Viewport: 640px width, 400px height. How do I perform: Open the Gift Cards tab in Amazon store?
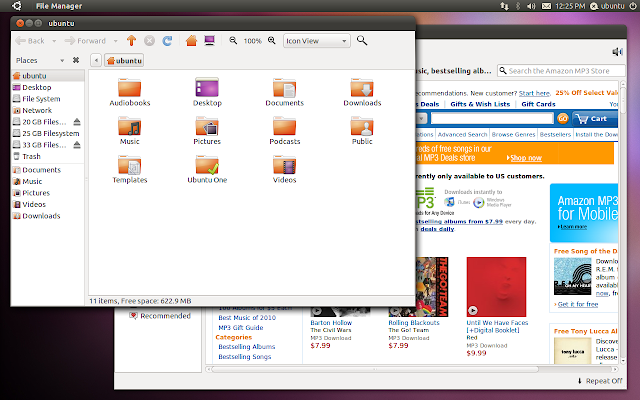[x=538, y=104]
